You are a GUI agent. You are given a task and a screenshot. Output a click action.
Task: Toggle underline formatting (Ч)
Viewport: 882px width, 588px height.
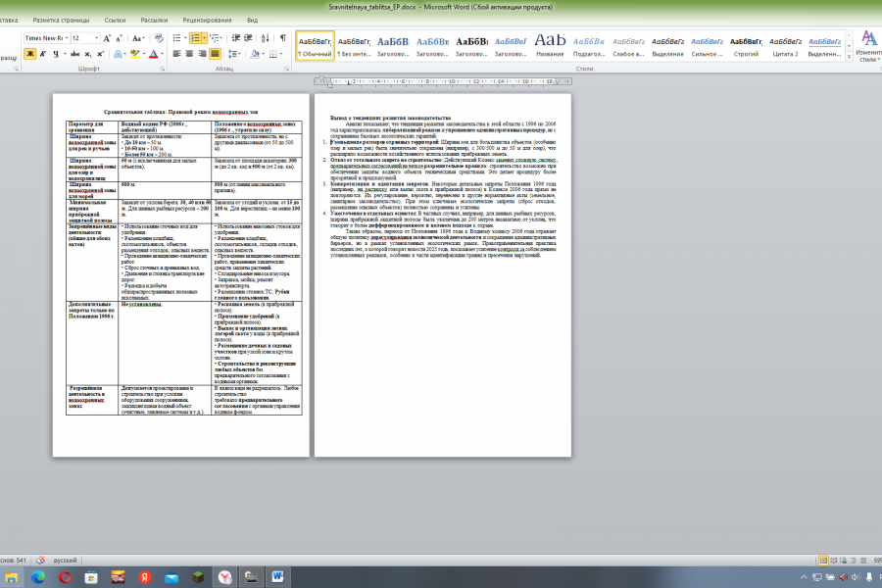pos(56,54)
